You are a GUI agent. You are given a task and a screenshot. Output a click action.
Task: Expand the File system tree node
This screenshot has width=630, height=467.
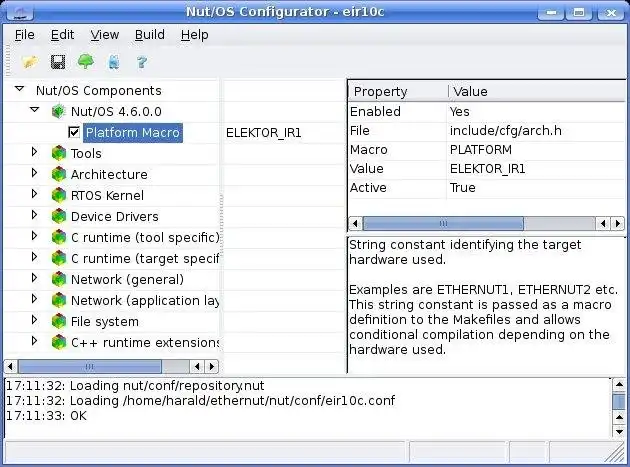click(35, 320)
